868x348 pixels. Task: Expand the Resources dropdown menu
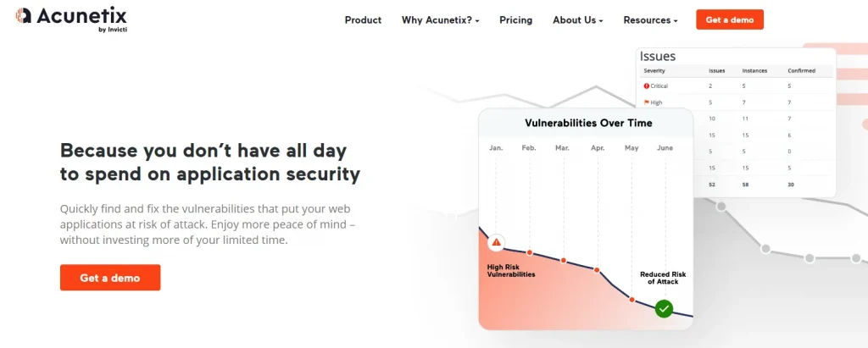(x=650, y=20)
